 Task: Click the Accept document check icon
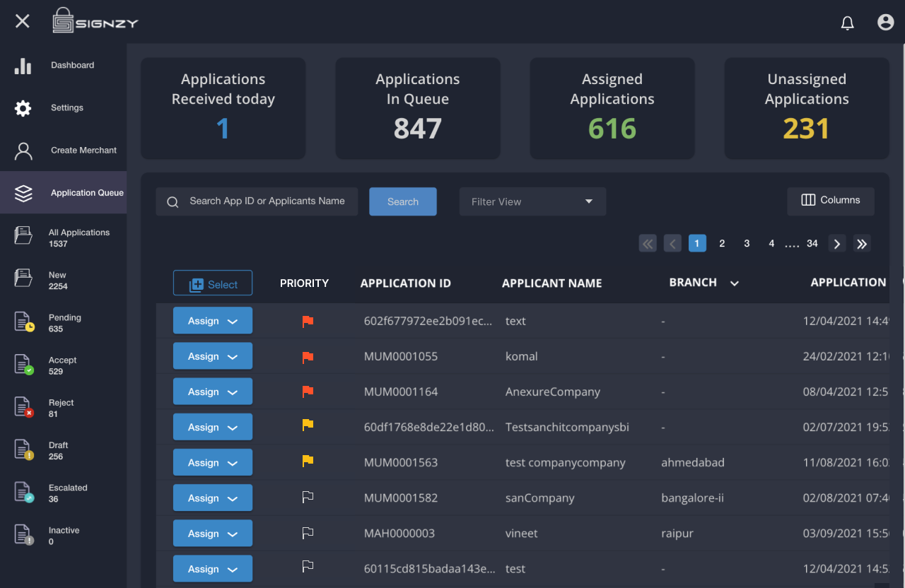coord(24,365)
